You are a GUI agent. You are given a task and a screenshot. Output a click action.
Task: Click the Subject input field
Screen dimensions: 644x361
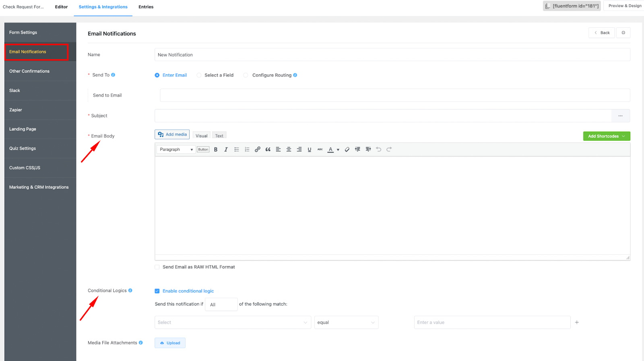383,116
